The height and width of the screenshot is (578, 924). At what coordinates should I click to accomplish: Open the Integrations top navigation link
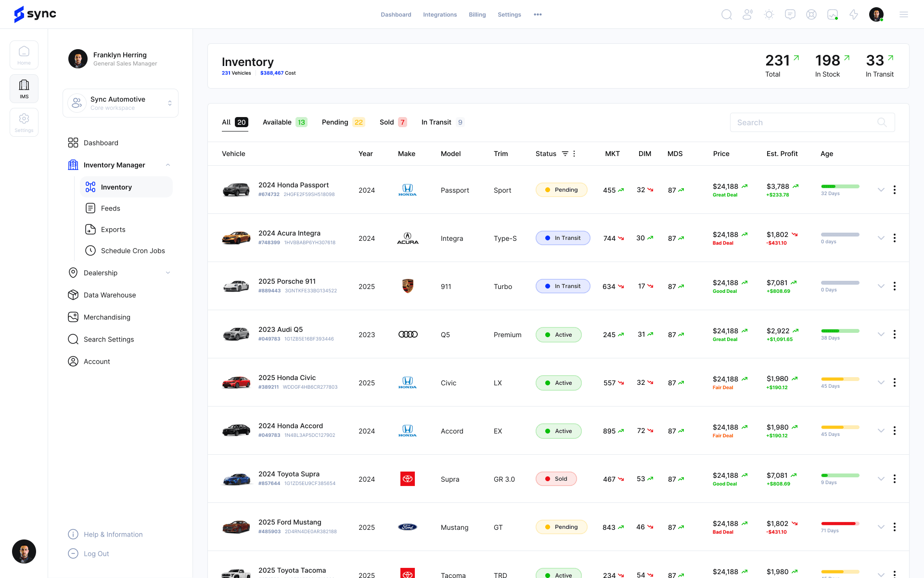pyautogui.click(x=440, y=14)
